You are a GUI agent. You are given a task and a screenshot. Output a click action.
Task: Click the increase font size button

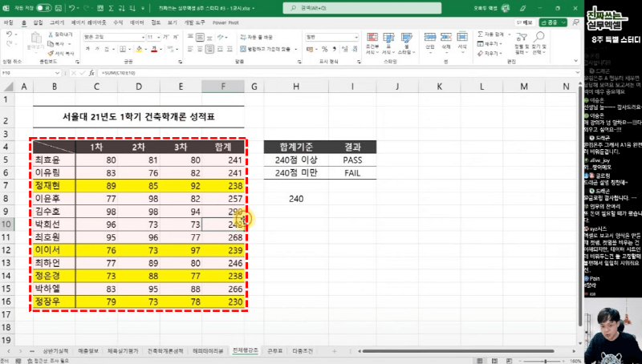[x=166, y=37]
